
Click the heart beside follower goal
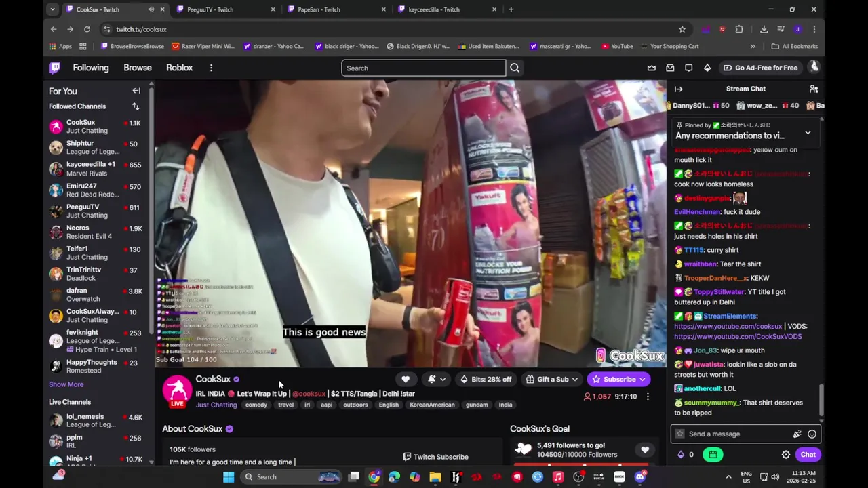645,449
